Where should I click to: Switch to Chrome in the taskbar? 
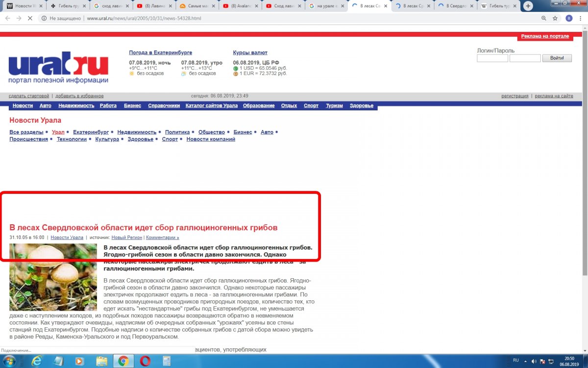pyautogui.click(x=123, y=362)
